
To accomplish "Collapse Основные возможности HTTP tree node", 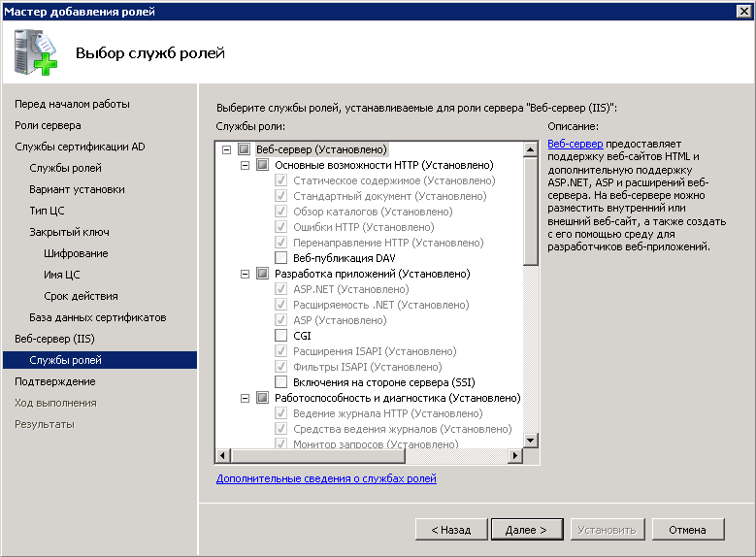I will 245,165.
